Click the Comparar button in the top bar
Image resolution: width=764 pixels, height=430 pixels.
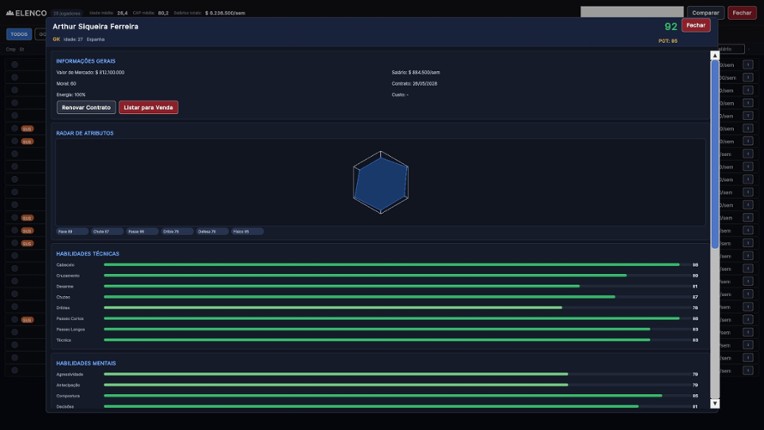pos(705,13)
